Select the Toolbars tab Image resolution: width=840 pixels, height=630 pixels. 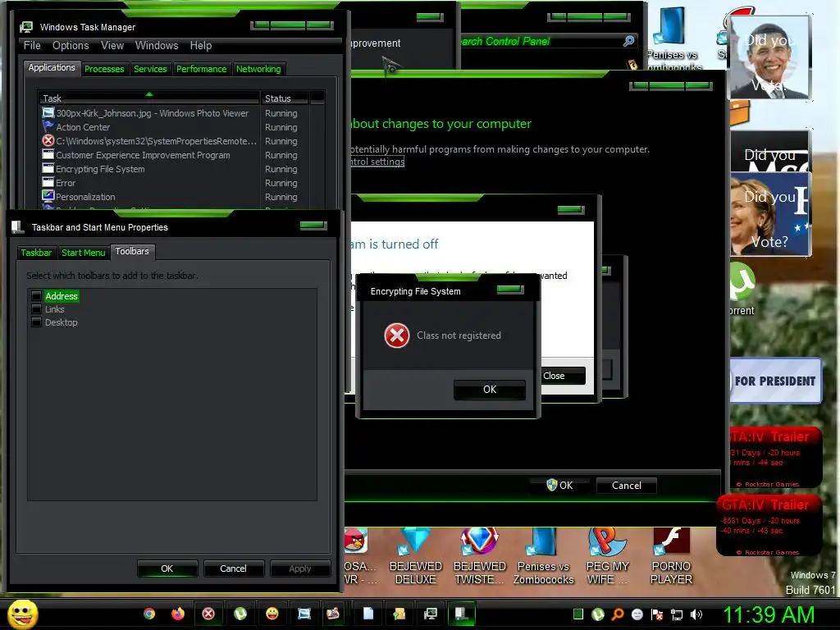[x=132, y=251]
